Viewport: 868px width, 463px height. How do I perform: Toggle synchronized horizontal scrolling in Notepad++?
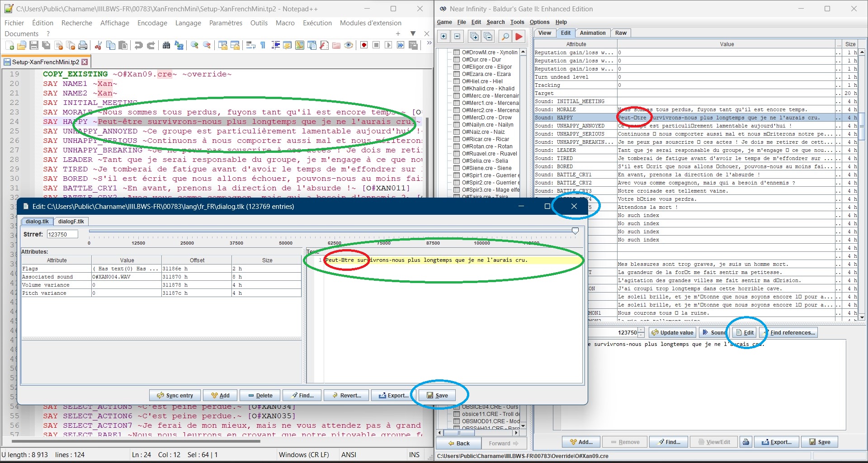pos(235,45)
